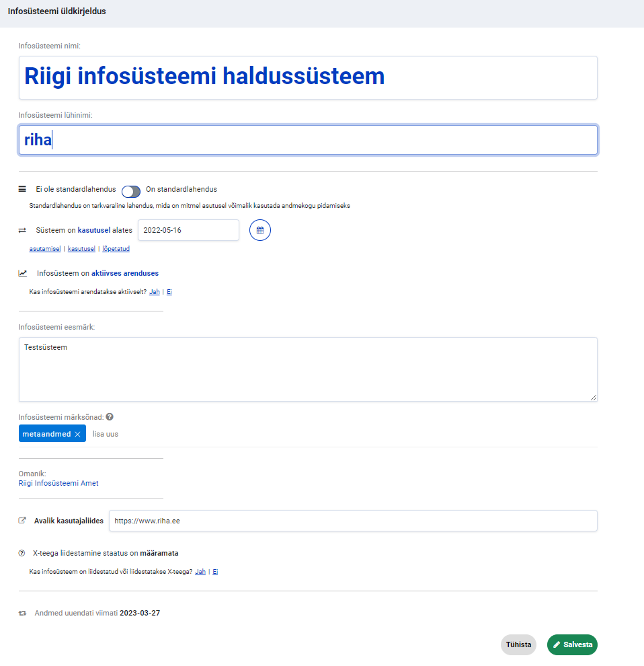Viewport: 644px width, 666px height.
Task: Click the external link icon before Avalik kasutajaliides
Action: [x=22, y=520]
